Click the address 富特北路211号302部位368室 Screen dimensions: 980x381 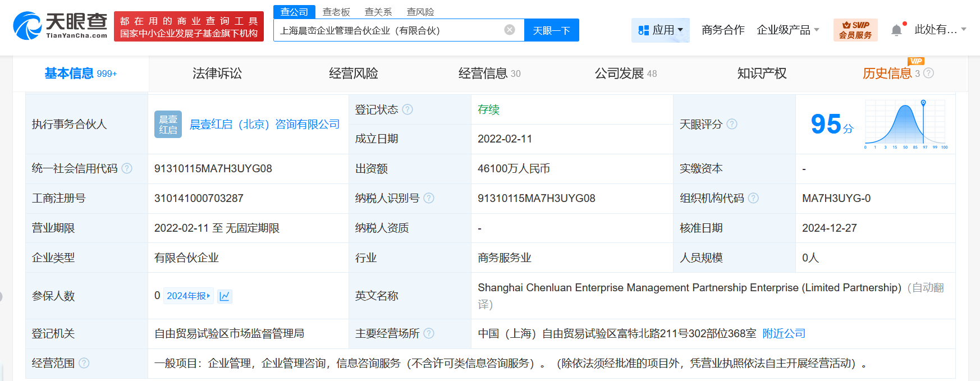click(x=686, y=333)
